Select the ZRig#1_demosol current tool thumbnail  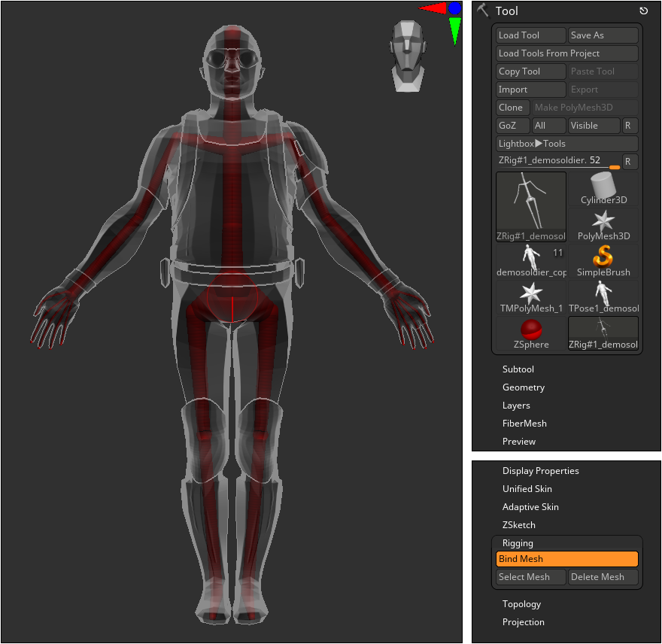pos(530,206)
